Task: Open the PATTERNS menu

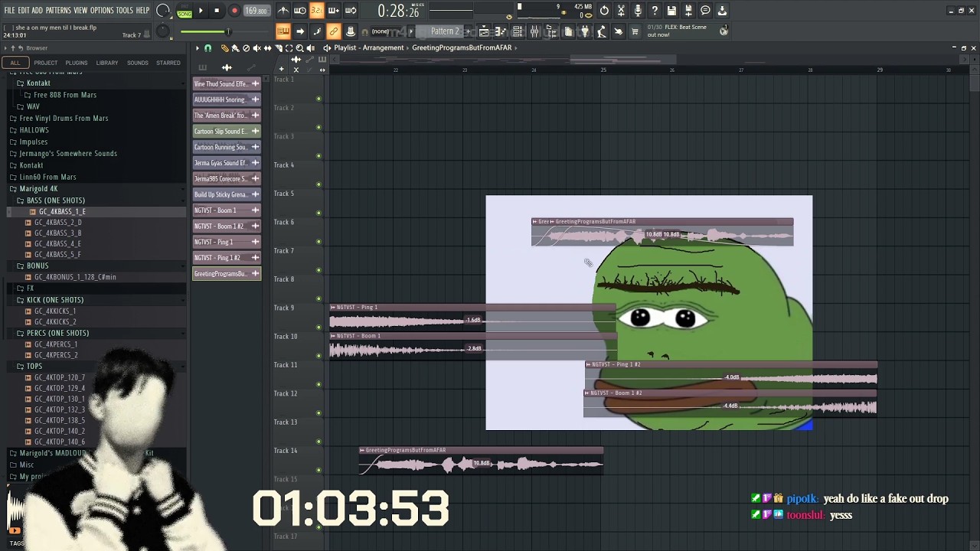Action: 58,11
